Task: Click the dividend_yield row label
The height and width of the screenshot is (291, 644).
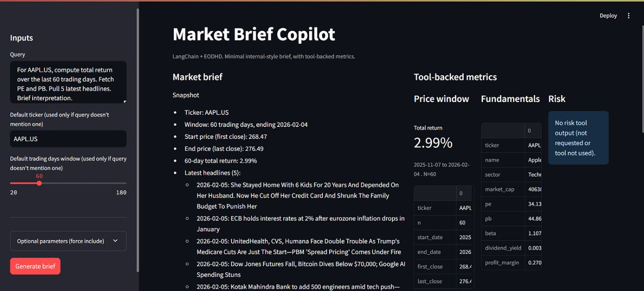Action: [503, 248]
